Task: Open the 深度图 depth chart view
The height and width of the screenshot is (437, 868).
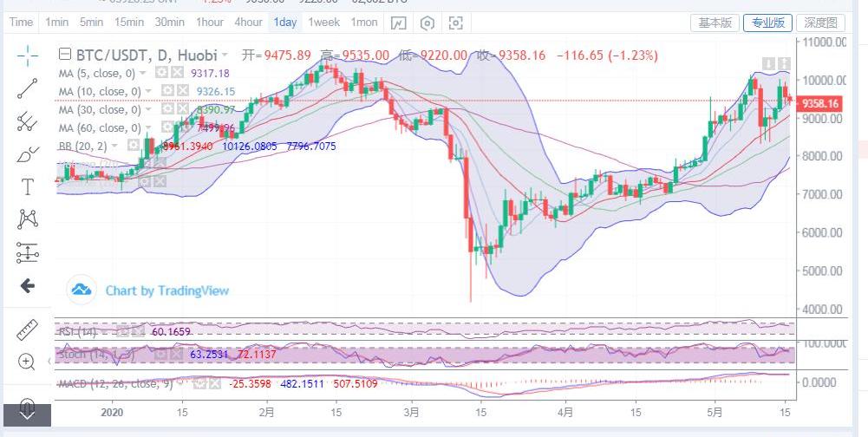Action: 819,23
